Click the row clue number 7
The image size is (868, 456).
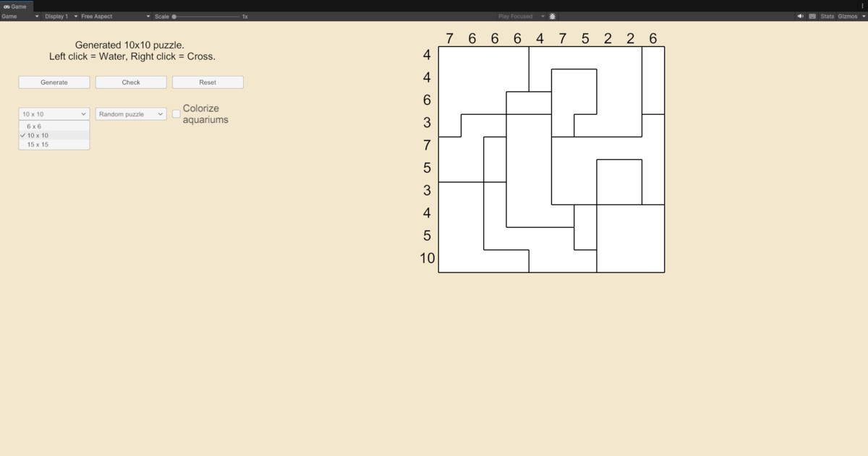427,145
